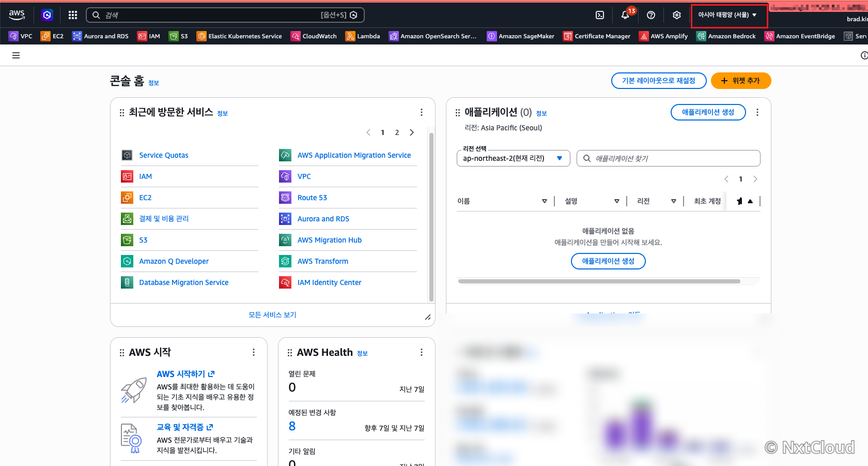Open Aurora and RDS from favorites bar
868x466 pixels.
click(100, 36)
